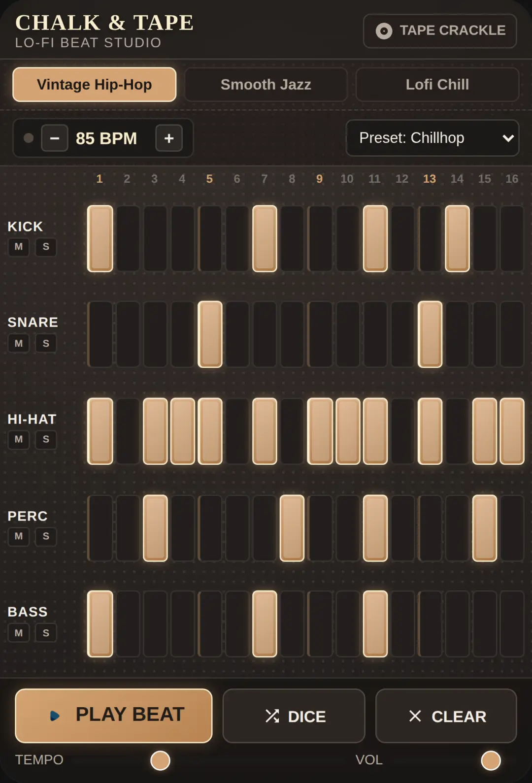The image size is (532, 783).
Task: Decrease BPM with minus button
Action: click(55, 138)
